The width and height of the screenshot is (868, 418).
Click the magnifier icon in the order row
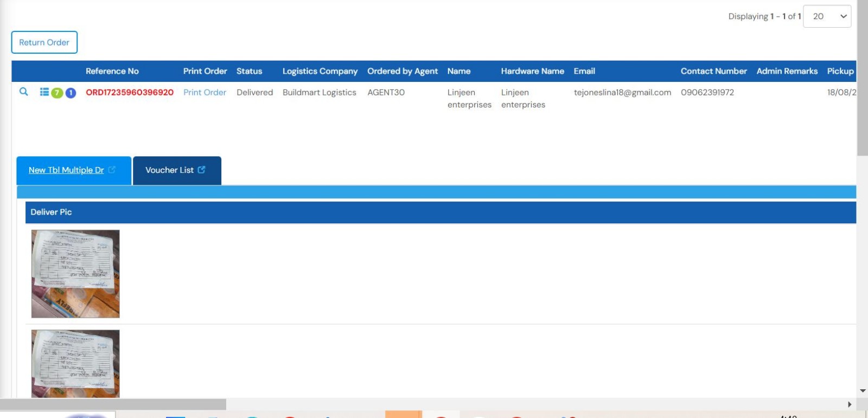click(23, 92)
